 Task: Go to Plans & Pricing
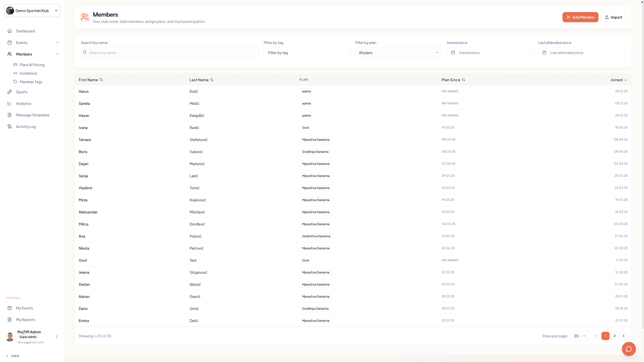[x=32, y=65]
